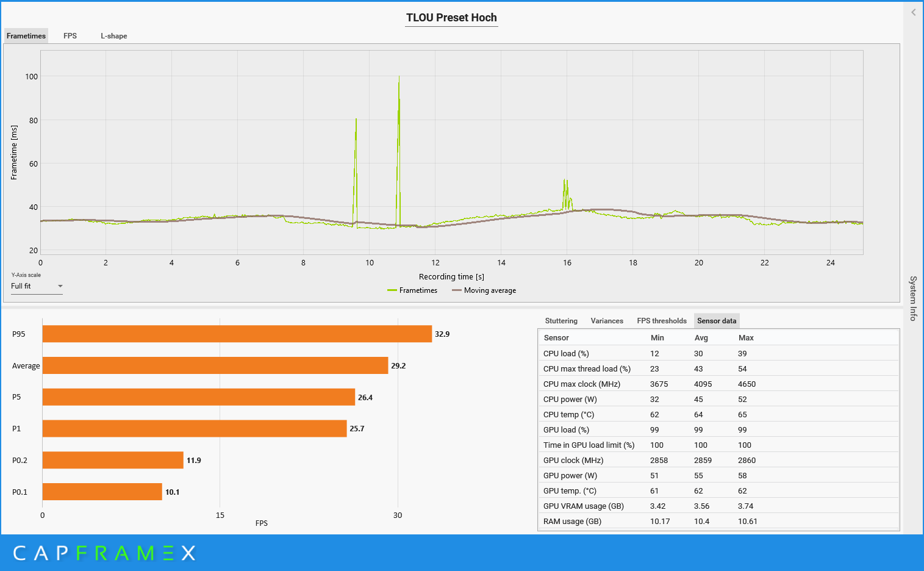Select the CPU power (W) row
The width and height of the screenshot is (924, 571).
[718, 399]
